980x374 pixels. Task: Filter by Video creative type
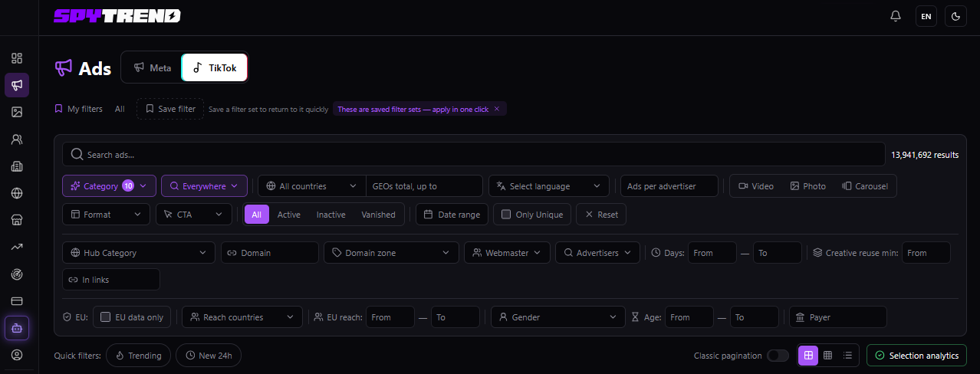point(756,186)
